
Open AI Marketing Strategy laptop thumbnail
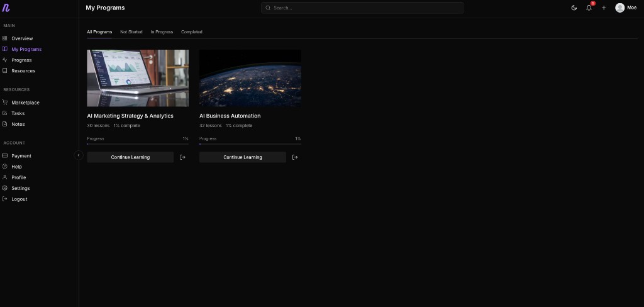[138, 78]
